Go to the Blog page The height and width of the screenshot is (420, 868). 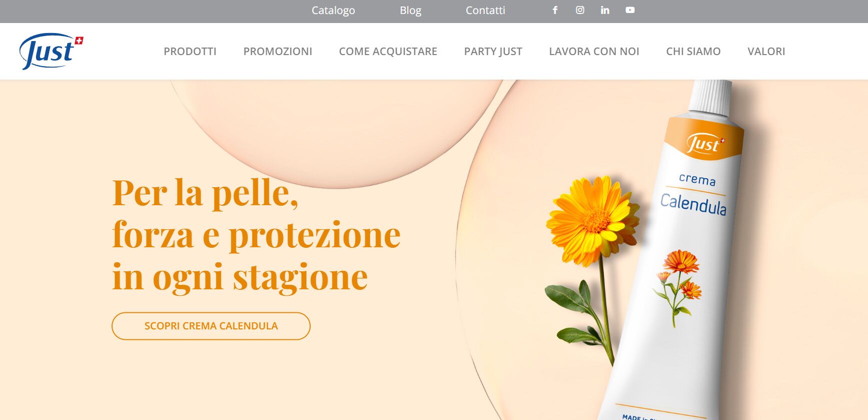click(410, 11)
